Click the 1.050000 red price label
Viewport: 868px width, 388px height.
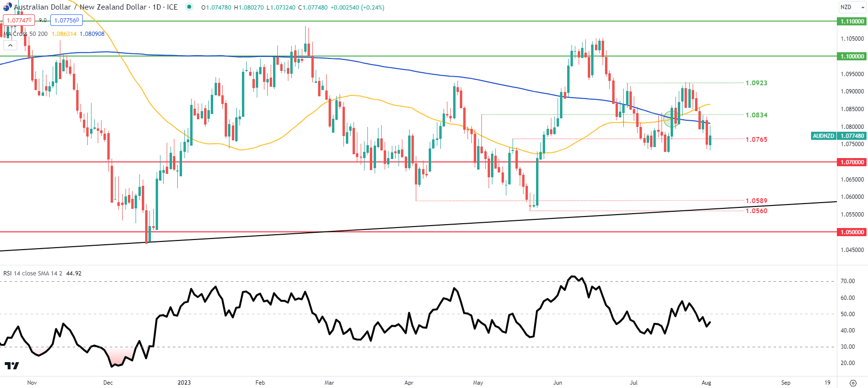coord(852,232)
